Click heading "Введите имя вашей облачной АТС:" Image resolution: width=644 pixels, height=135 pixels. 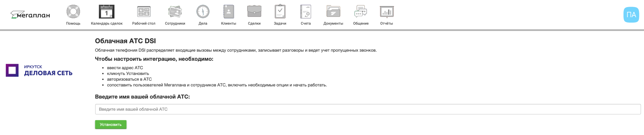tap(142, 97)
